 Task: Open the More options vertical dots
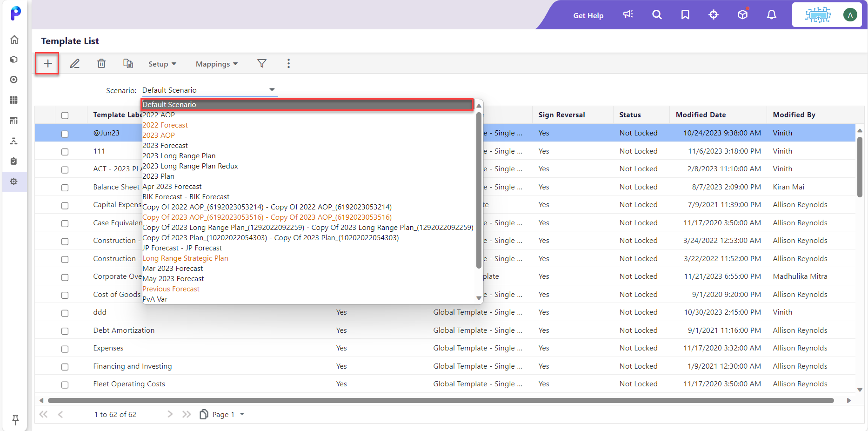pyautogui.click(x=288, y=63)
